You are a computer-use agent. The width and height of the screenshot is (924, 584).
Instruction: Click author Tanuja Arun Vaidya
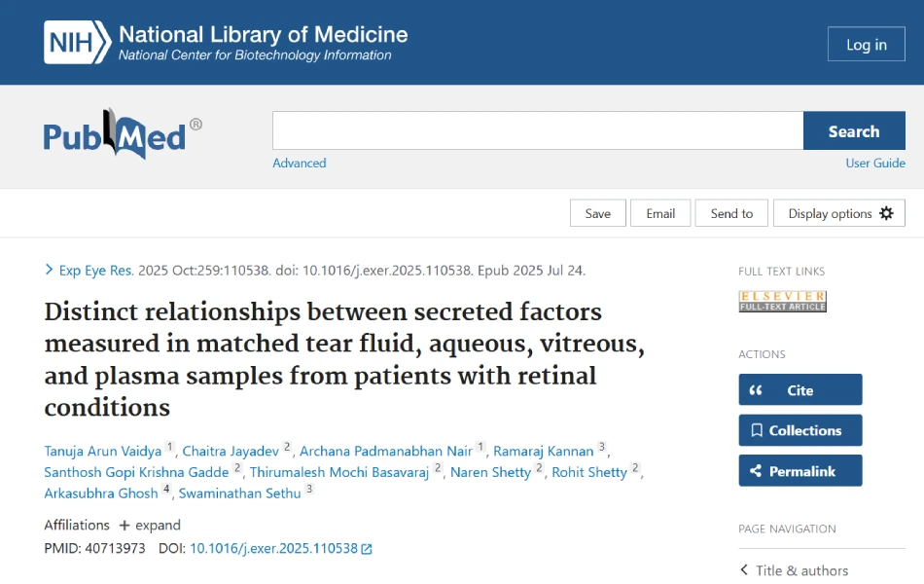[x=103, y=451]
